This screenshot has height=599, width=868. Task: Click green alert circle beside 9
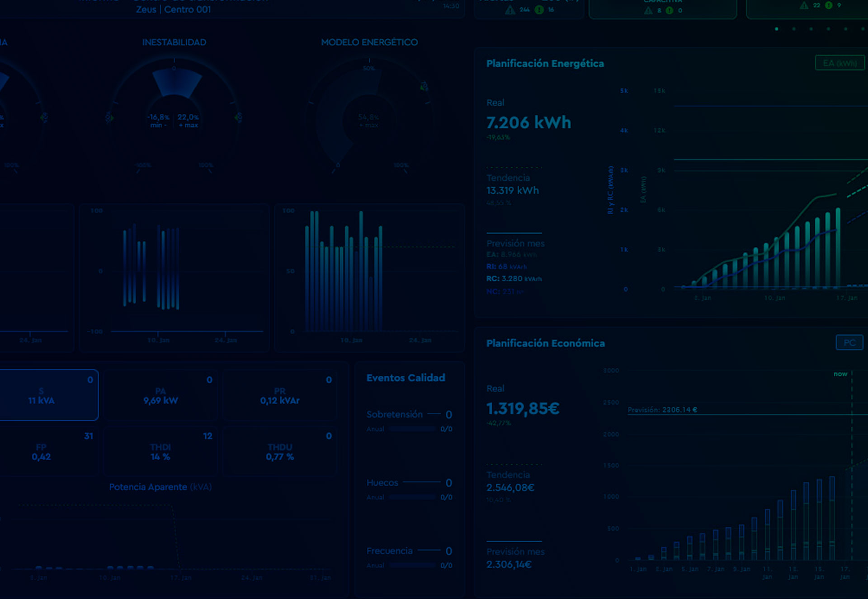[x=829, y=5]
